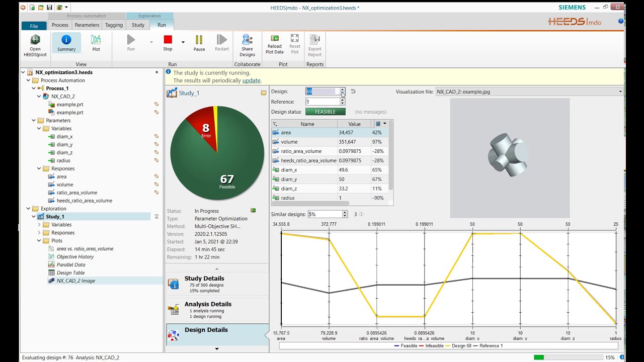Click the save icon in the quick access toolbar
644x362 pixels.
tap(49, 8)
